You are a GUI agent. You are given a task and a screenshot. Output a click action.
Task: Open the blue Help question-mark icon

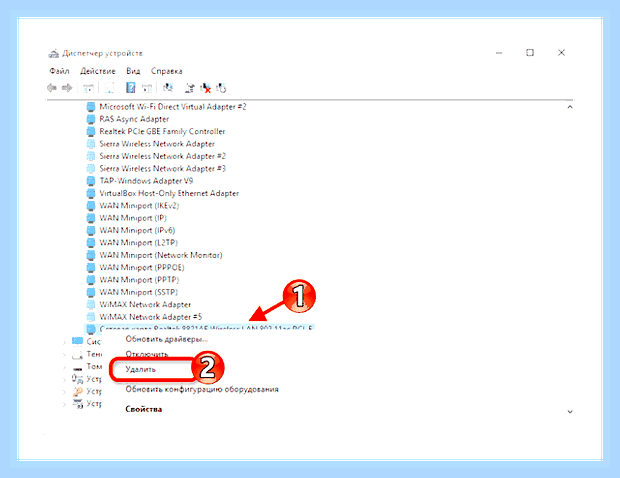coord(130,88)
